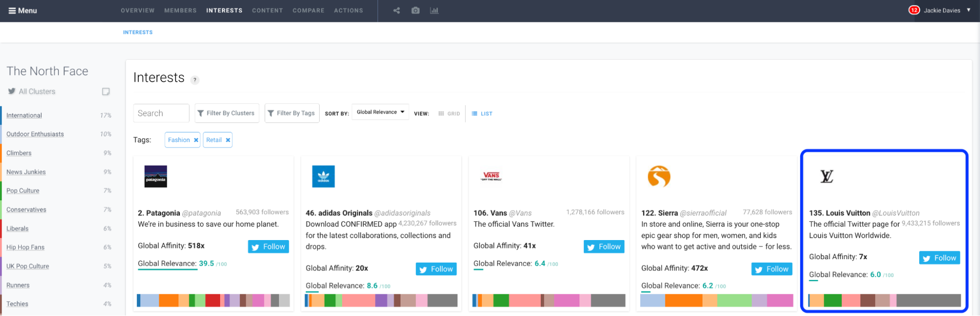980x316 pixels.
Task: Click the Vans logo
Action: 491,176
